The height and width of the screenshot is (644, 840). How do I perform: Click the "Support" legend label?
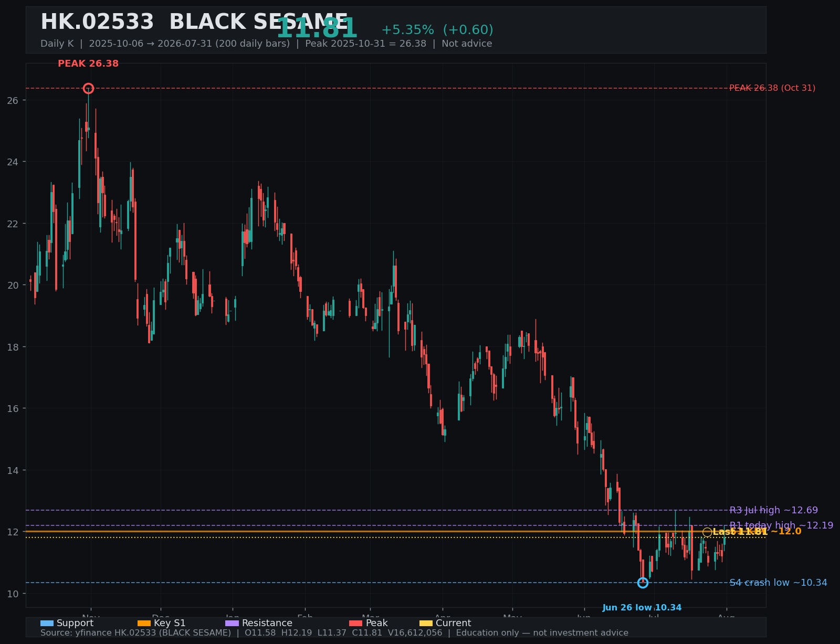(x=75, y=623)
